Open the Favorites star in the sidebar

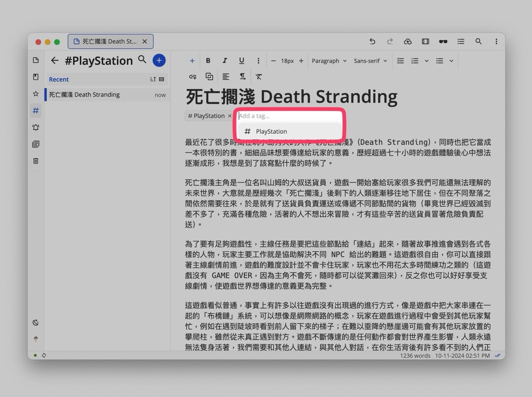point(36,94)
